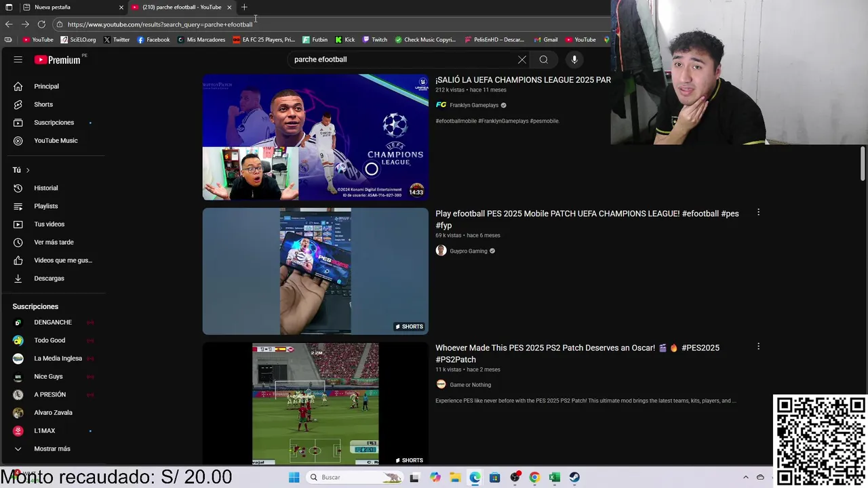
Task: Open more options for PES 2025 PS2 Patch video
Action: click(x=758, y=346)
